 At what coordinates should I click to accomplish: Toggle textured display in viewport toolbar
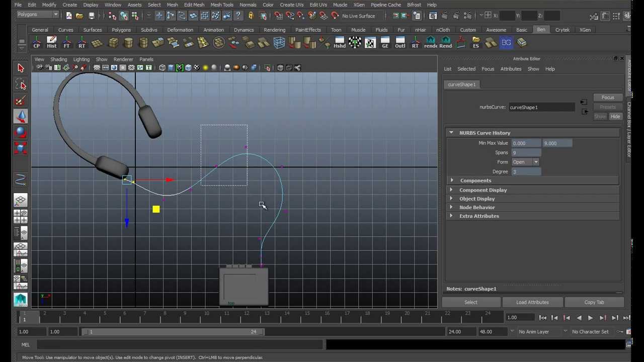click(x=197, y=68)
